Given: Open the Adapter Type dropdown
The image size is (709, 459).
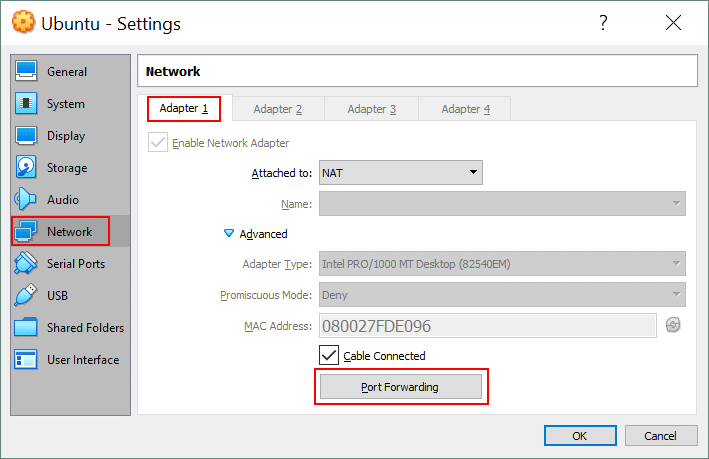Looking at the screenshot, I should (501, 265).
